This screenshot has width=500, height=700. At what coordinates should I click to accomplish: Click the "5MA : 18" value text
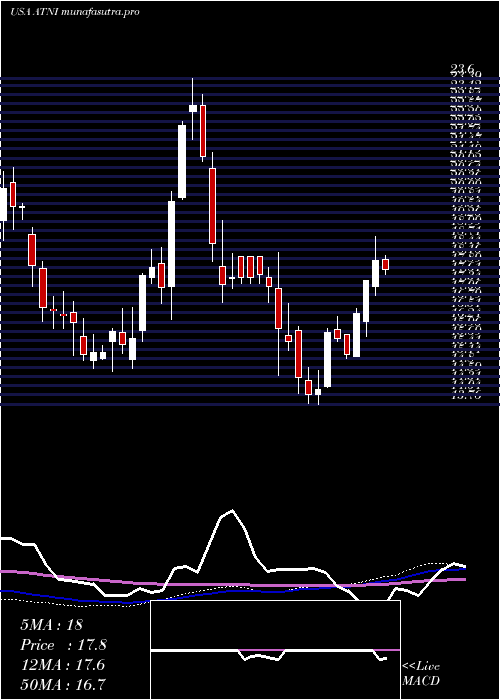51,625
